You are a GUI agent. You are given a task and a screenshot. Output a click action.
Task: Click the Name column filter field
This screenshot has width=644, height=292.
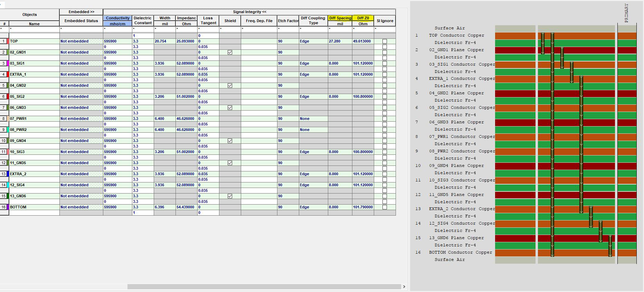tap(34, 29)
